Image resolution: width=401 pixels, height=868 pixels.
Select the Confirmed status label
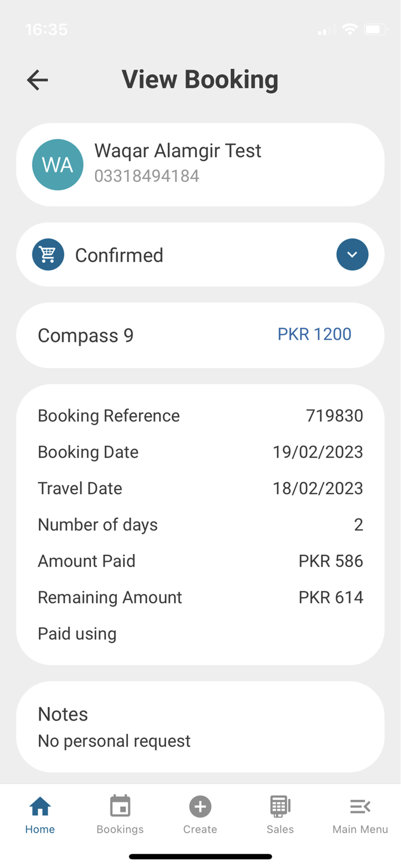[x=119, y=255]
